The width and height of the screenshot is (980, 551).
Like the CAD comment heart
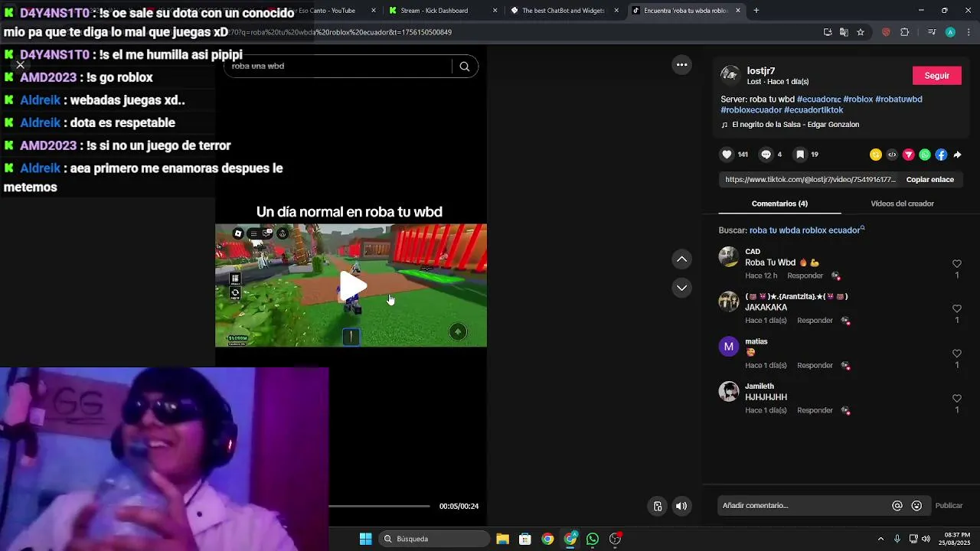956,264
